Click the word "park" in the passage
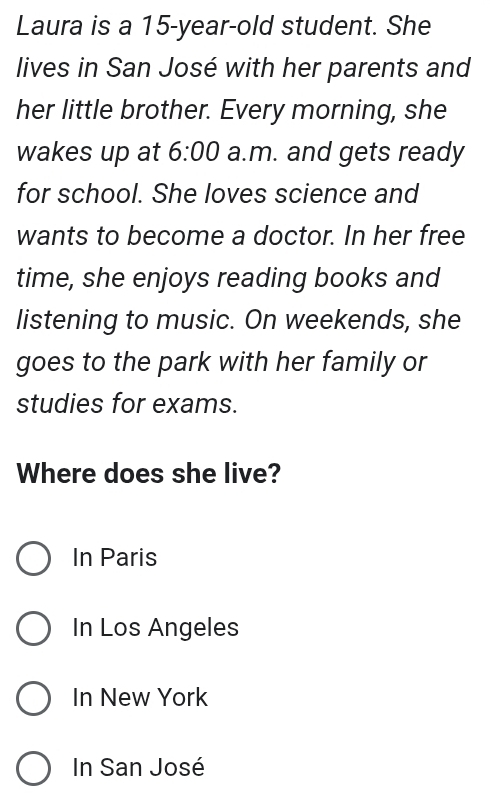 coord(184,362)
